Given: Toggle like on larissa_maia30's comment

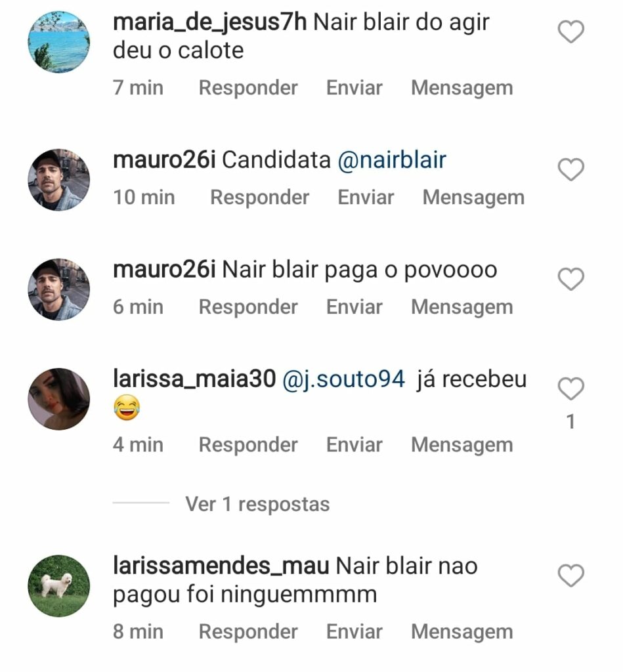Looking at the screenshot, I should click(570, 389).
